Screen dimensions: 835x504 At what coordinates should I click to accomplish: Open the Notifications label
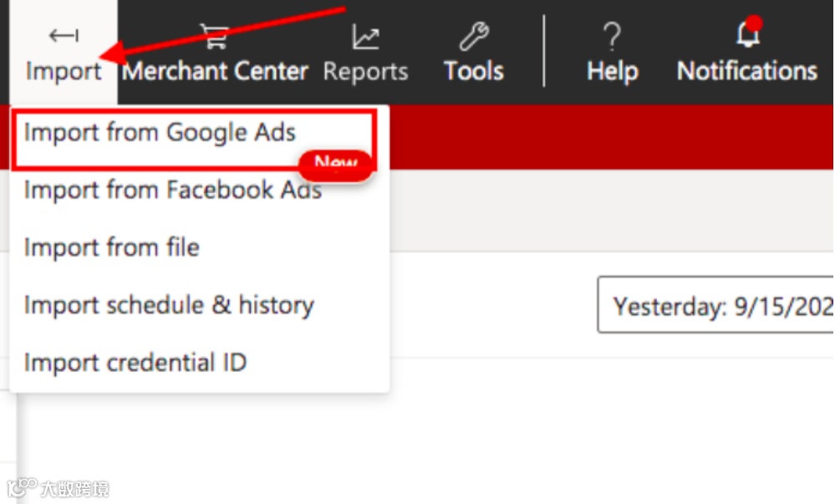pyautogui.click(x=747, y=71)
